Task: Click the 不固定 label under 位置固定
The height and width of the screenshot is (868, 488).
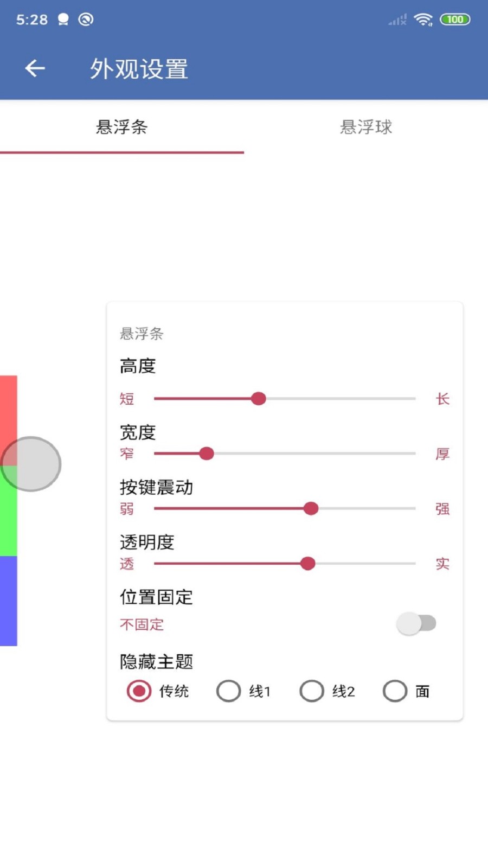Action: tap(140, 624)
